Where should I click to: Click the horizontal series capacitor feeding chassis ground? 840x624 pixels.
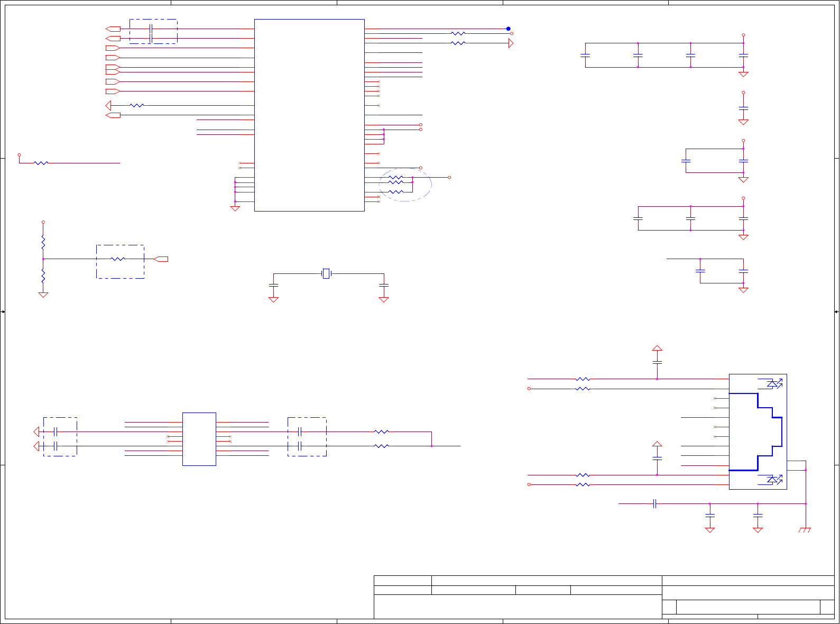(655, 503)
